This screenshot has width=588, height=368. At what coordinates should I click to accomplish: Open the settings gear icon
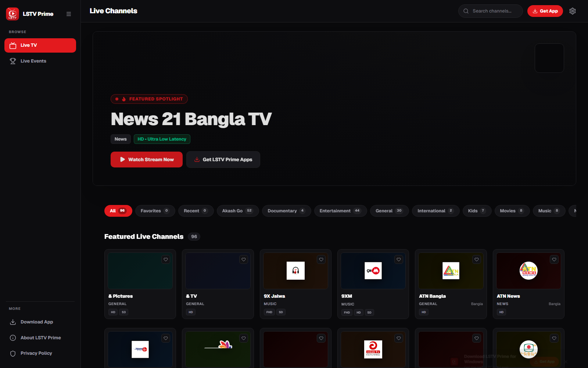[573, 11]
